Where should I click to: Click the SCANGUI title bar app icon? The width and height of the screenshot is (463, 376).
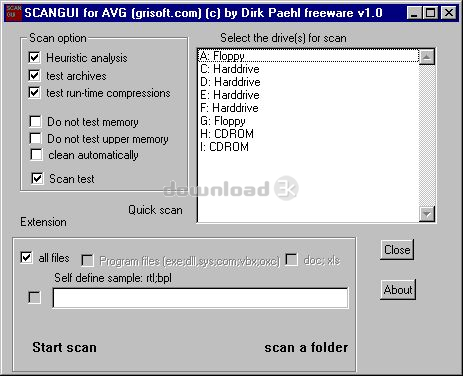pyautogui.click(x=14, y=13)
